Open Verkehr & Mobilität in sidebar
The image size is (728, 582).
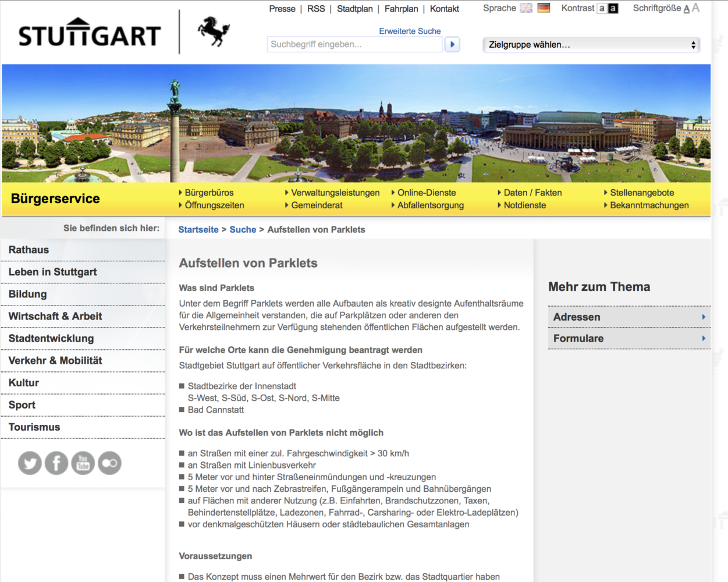pos(55,361)
